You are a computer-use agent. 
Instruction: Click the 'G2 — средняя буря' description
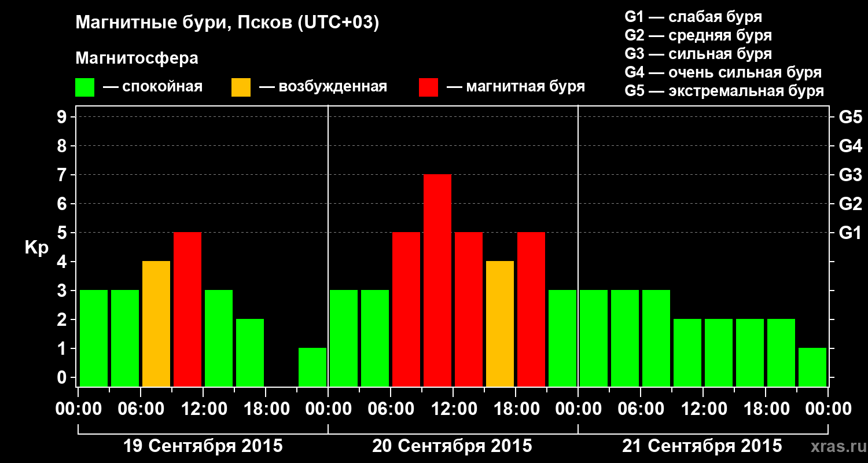(698, 35)
